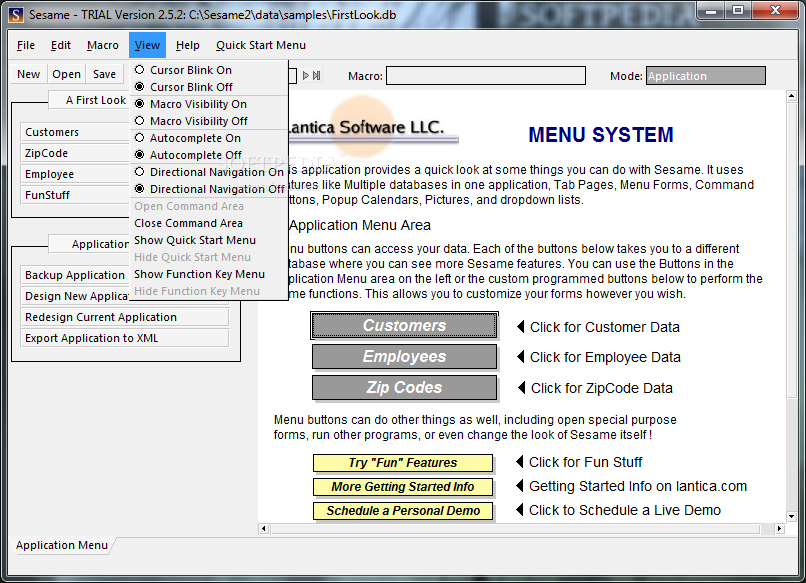Click More Getting Started Info button
806x583 pixels.
click(x=403, y=487)
